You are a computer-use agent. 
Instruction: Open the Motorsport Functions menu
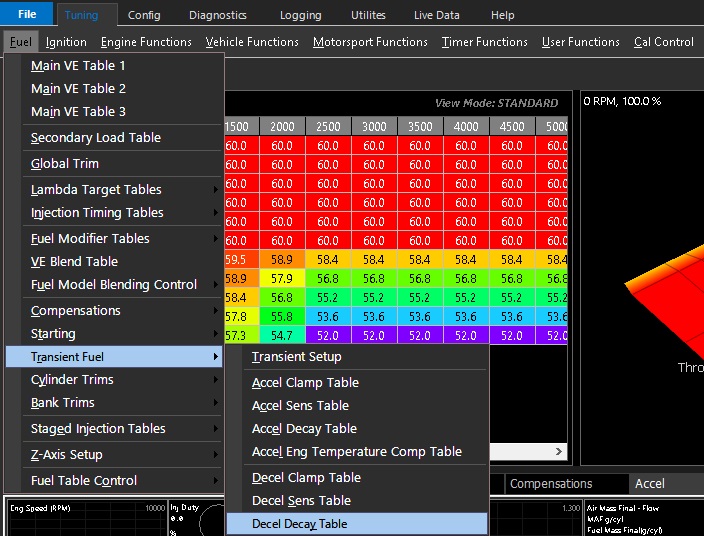click(370, 42)
